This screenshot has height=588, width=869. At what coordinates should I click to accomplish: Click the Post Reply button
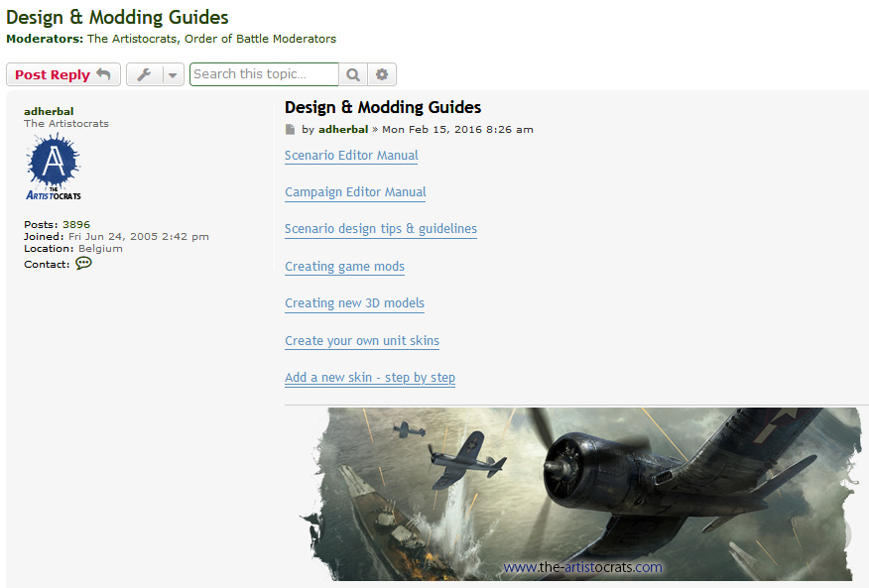[63, 74]
